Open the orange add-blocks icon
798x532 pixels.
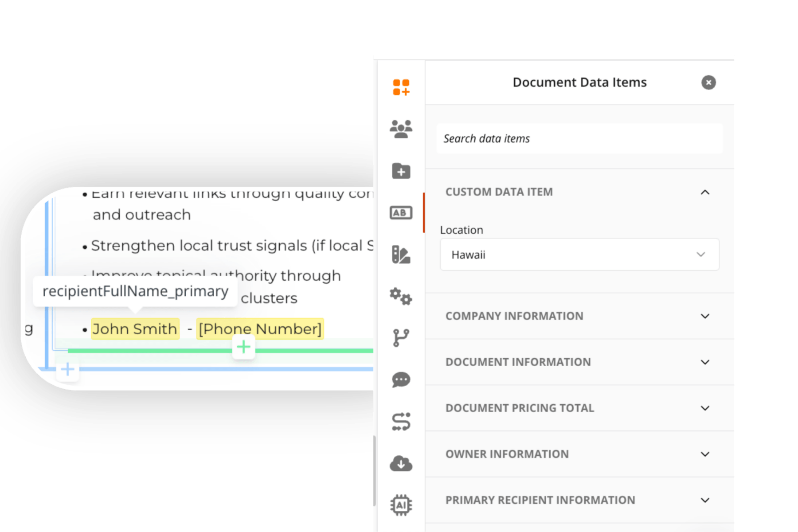pos(401,87)
